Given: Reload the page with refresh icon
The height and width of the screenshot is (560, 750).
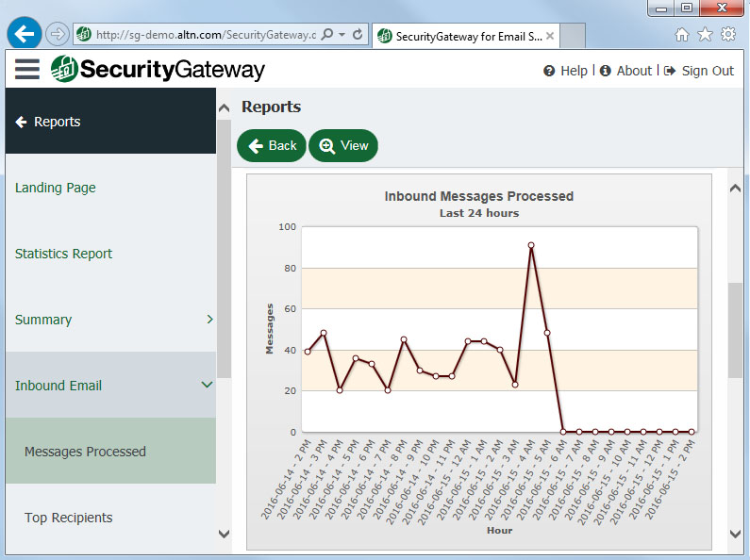Looking at the screenshot, I should click(358, 34).
